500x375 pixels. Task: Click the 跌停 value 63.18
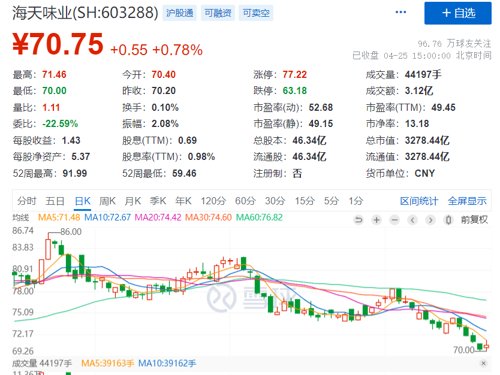click(x=295, y=91)
